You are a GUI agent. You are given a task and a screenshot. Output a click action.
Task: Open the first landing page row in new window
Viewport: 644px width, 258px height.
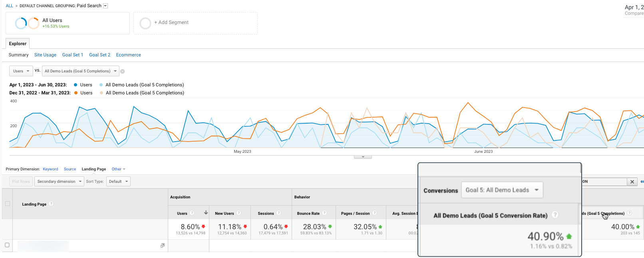click(x=163, y=245)
